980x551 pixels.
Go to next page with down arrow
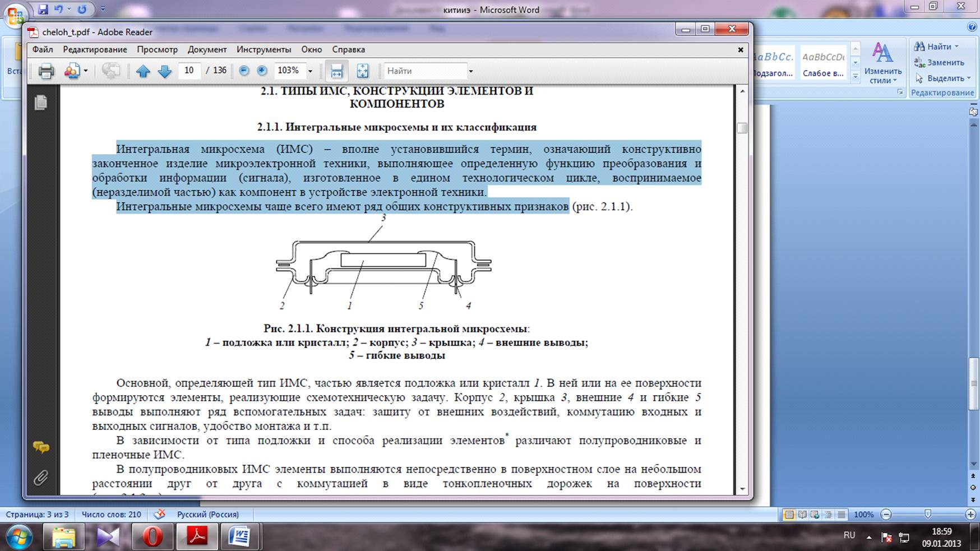164,71
